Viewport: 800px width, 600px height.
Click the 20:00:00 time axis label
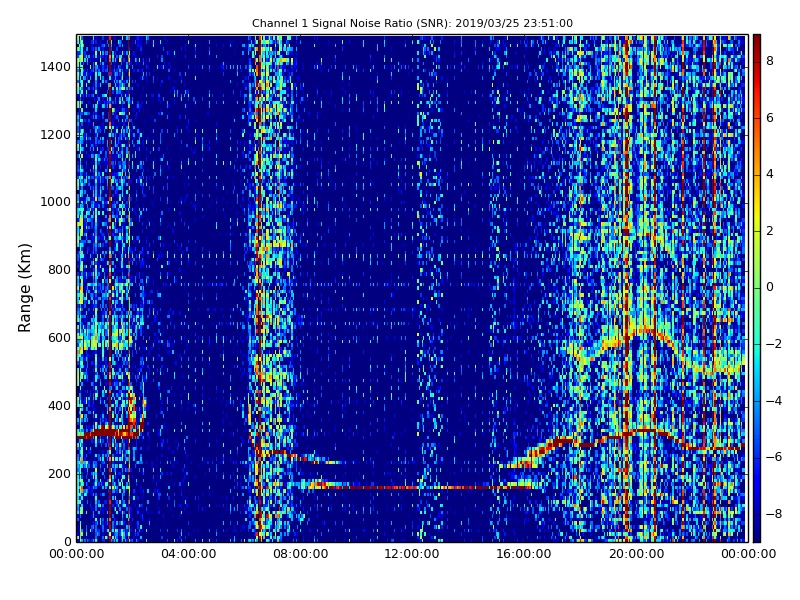pyautogui.click(x=636, y=554)
